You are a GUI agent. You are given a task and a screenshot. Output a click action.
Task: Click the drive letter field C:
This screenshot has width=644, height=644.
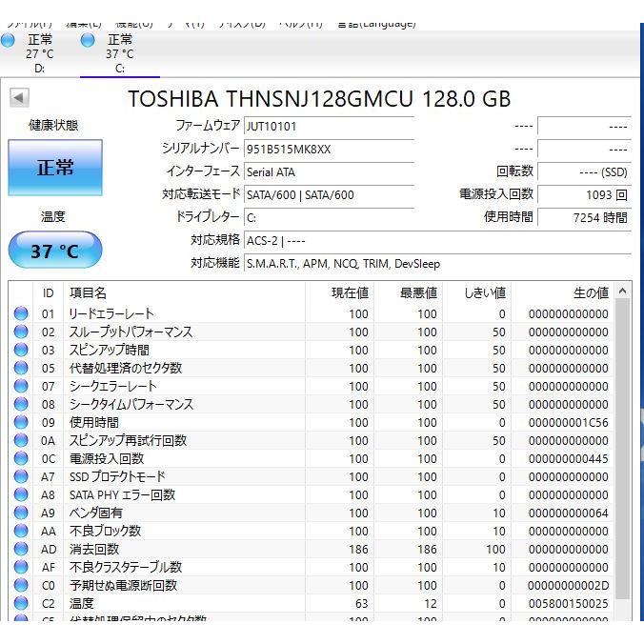click(x=330, y=217)
